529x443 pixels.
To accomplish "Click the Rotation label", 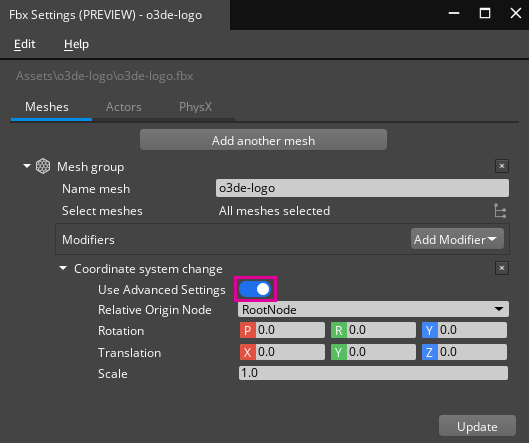I will [x=121, y=331].
